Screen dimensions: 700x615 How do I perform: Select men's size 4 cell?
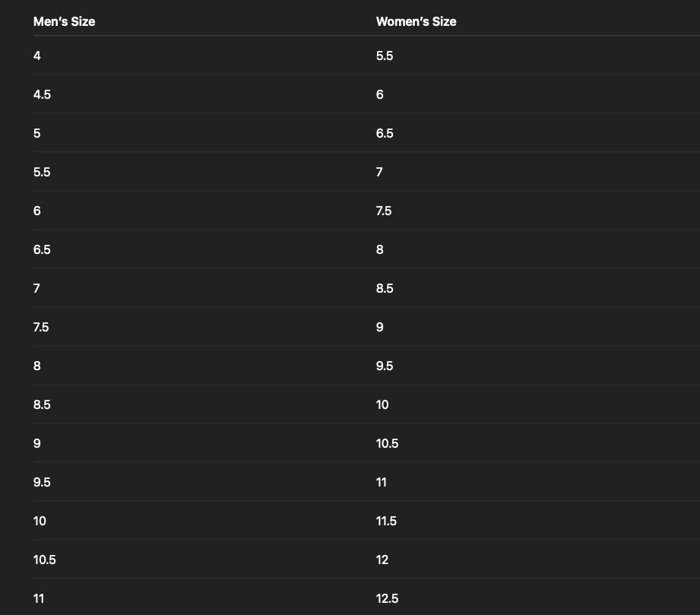37,55
